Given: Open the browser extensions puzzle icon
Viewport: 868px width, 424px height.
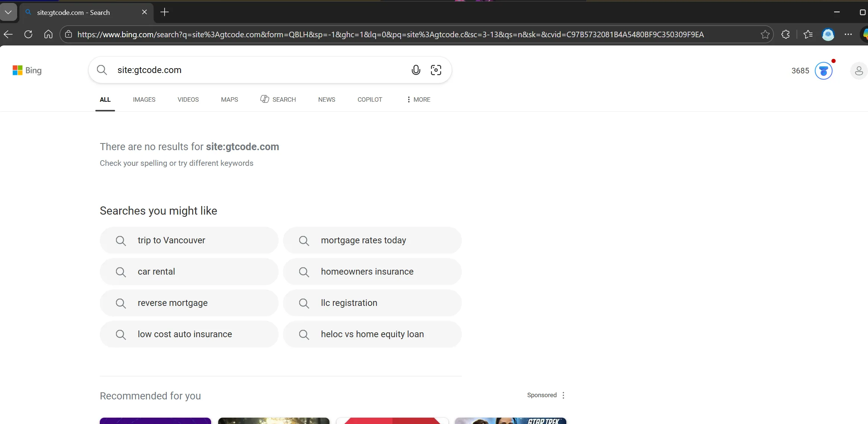Looking at the screenshot, I should [x=786, y=34].
